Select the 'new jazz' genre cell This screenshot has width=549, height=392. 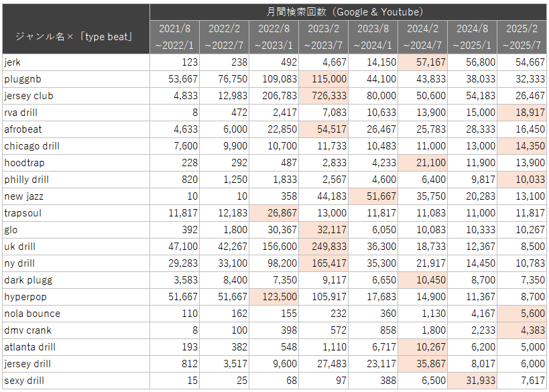(76, 196)
